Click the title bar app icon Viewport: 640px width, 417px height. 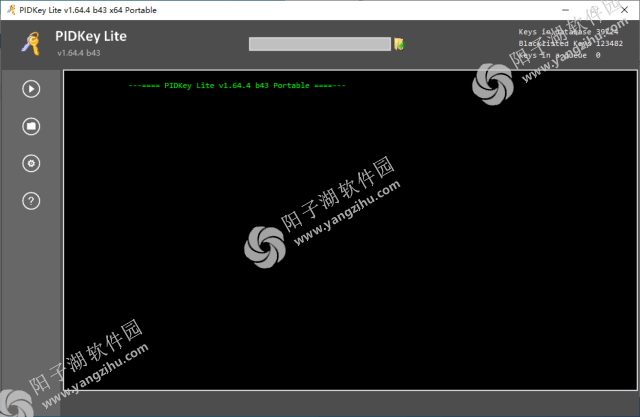[11, 10]
